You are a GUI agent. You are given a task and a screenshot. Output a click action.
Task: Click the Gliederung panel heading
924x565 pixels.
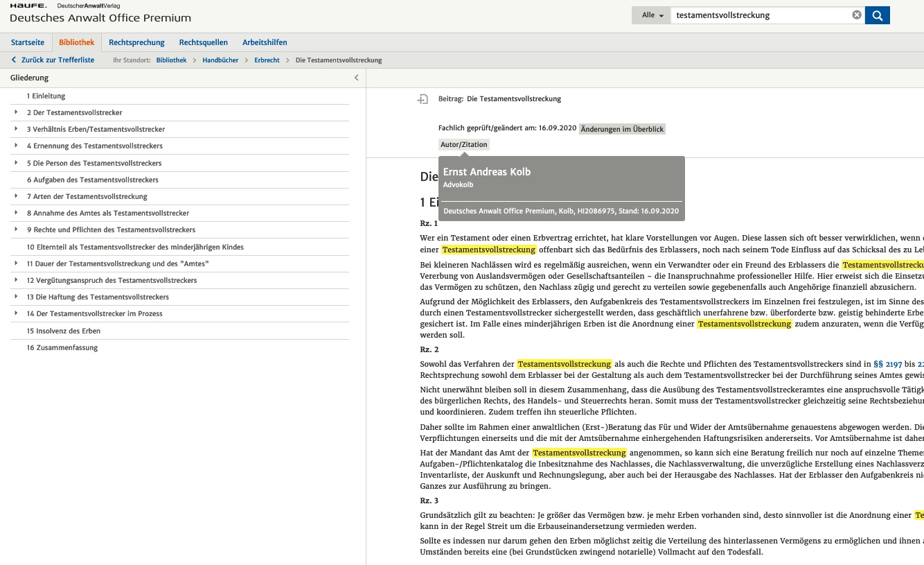click(x=30, y=78)
